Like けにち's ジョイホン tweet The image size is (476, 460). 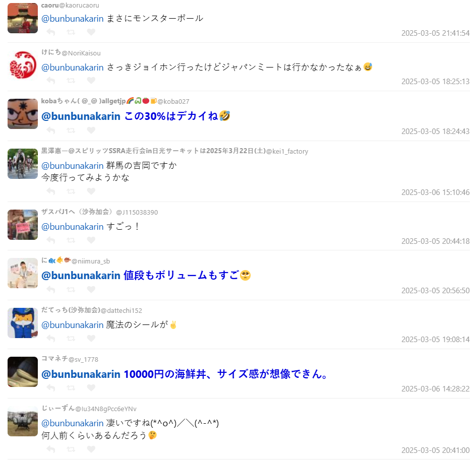[91, 80]
